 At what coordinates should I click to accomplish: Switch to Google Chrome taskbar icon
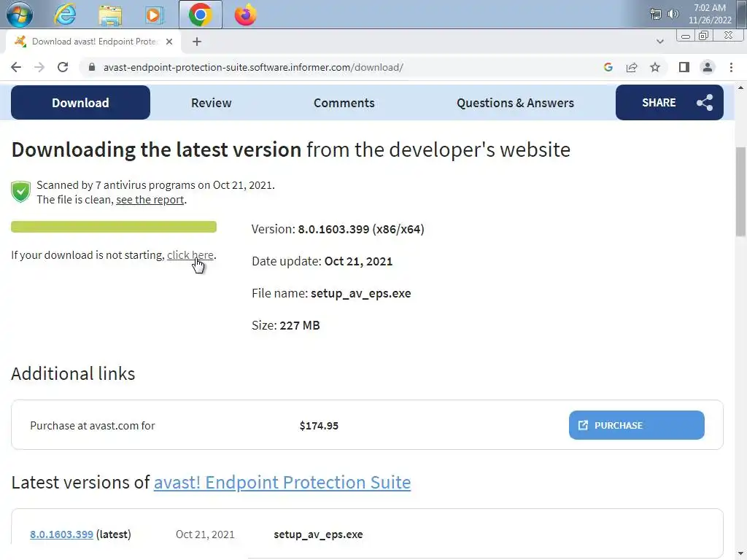[x=200, y=15]
